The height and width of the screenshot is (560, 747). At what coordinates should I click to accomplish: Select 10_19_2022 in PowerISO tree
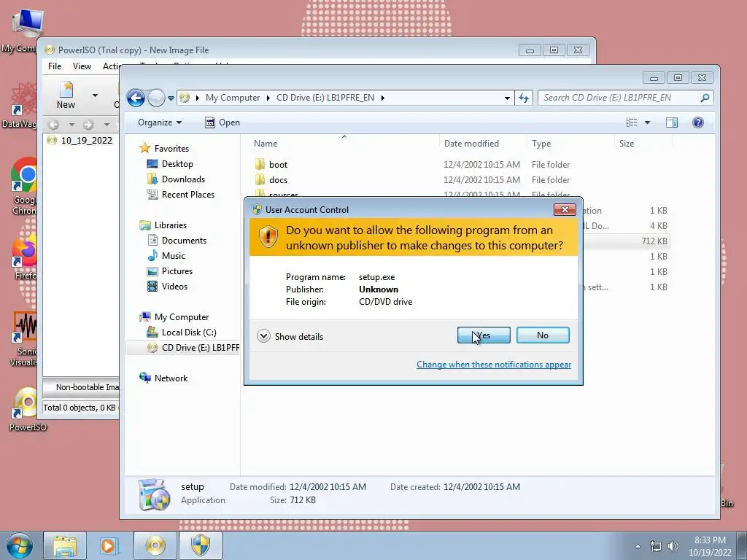pyautogui.click(x=79, y=141)
